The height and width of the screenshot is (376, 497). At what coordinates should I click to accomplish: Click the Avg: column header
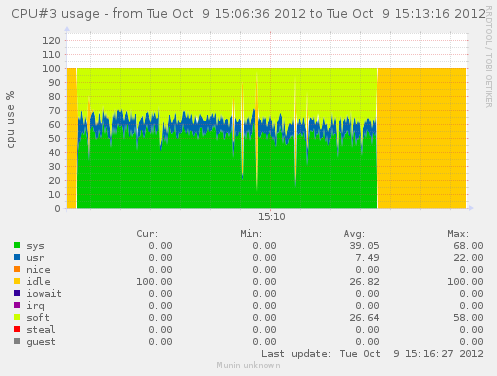click(354, 234)
